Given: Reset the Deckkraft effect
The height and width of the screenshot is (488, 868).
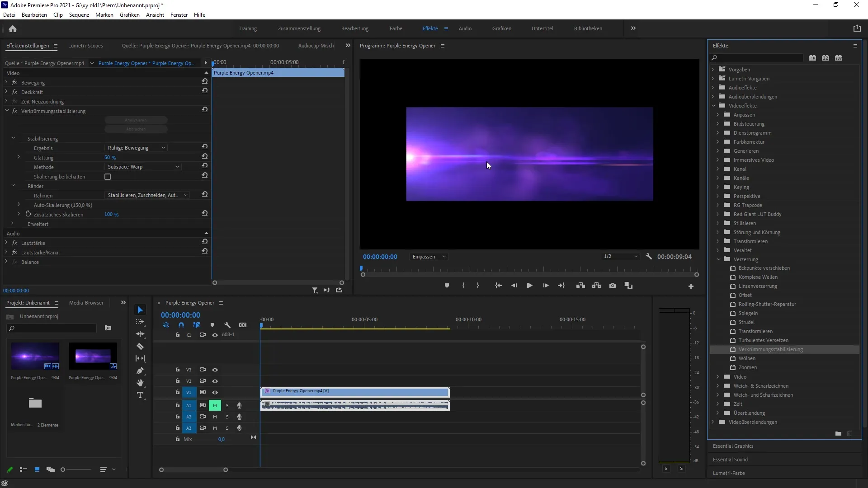Looking at the screenshot, I should (205, 91).
